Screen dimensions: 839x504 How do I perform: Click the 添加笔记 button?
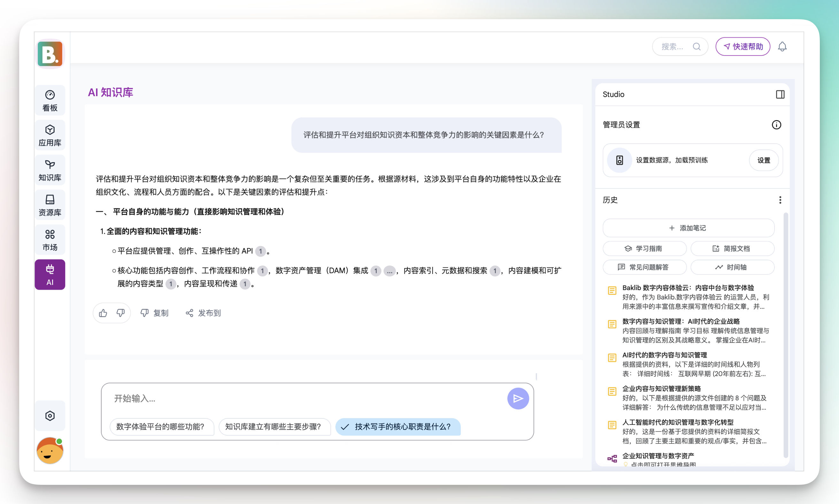688,228
